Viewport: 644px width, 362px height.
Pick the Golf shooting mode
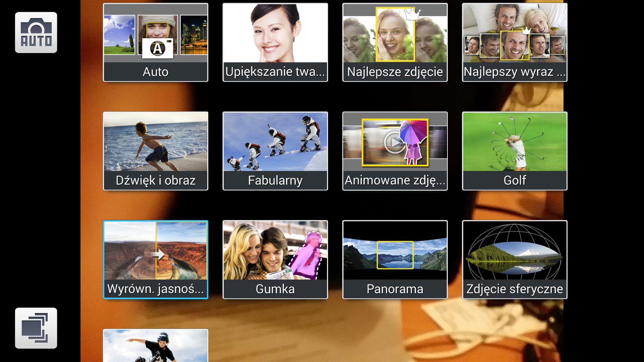coord(515,144)
